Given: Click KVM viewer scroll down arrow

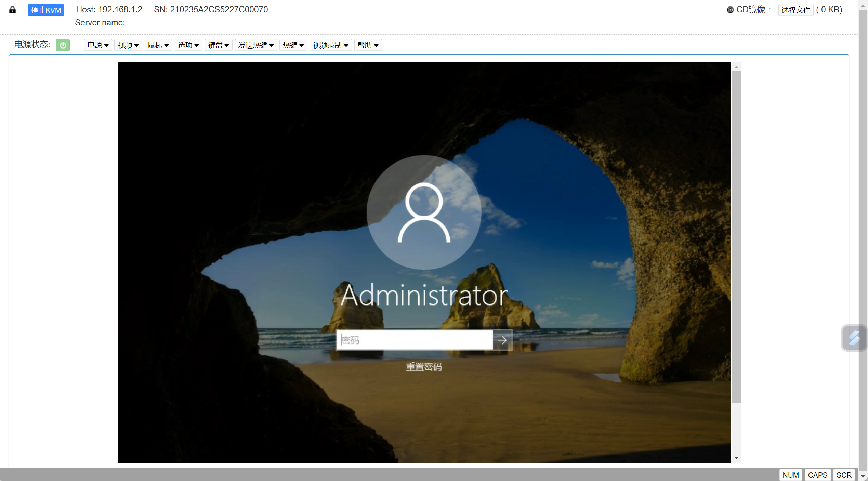Looking at the screenshot, I should pyautogui.click(x=736, y=458).
